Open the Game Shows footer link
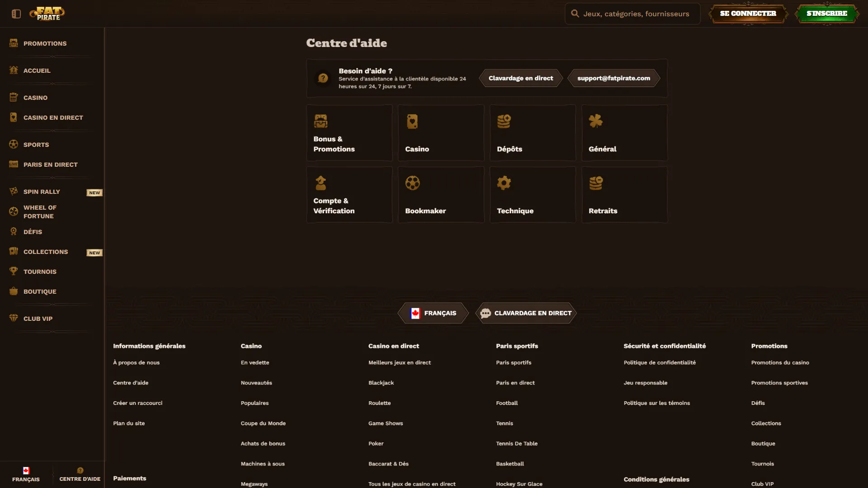The height and width of the screenshot is (488, 868). tap(386, 423)
